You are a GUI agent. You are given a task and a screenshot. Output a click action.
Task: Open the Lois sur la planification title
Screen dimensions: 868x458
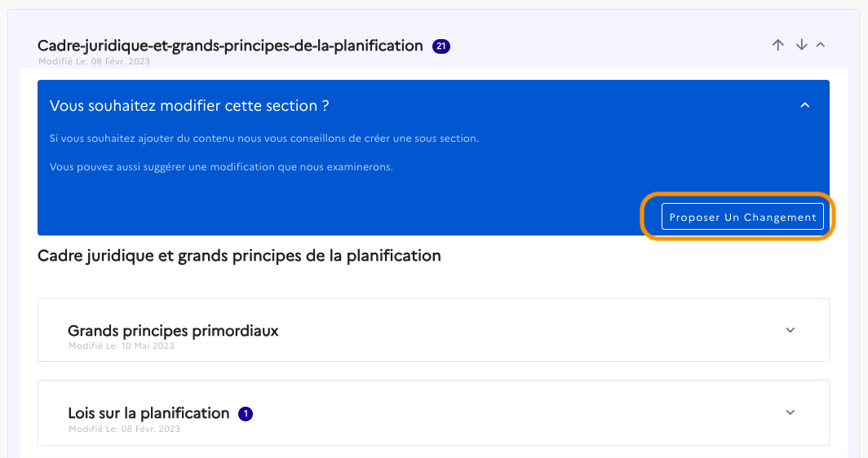coord(148,413)
